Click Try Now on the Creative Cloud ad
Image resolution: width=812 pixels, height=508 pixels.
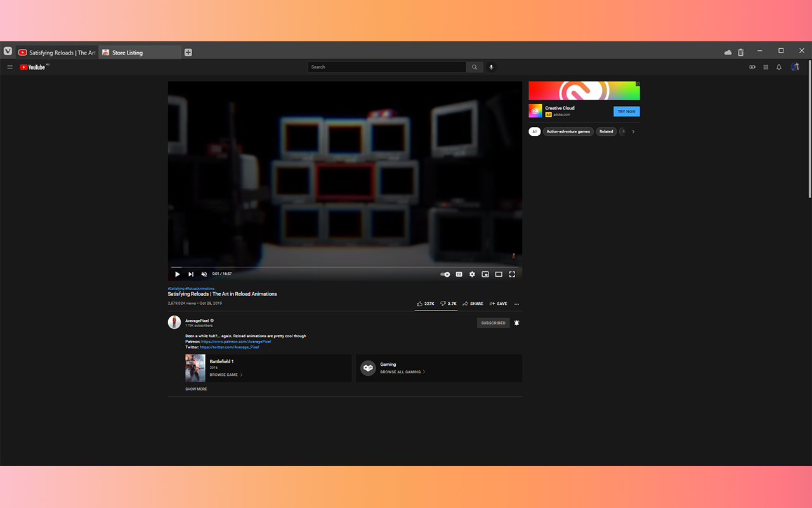coord(626,111)
